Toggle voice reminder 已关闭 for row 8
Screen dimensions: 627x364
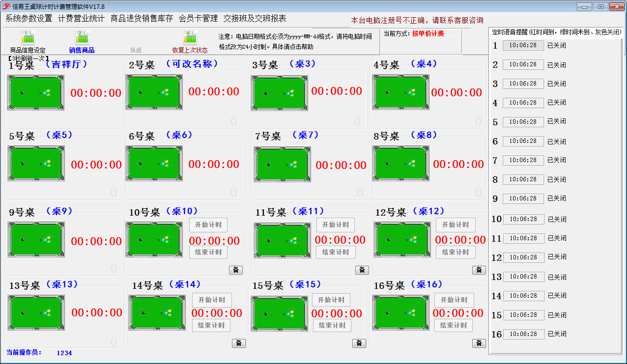(557, 179)
